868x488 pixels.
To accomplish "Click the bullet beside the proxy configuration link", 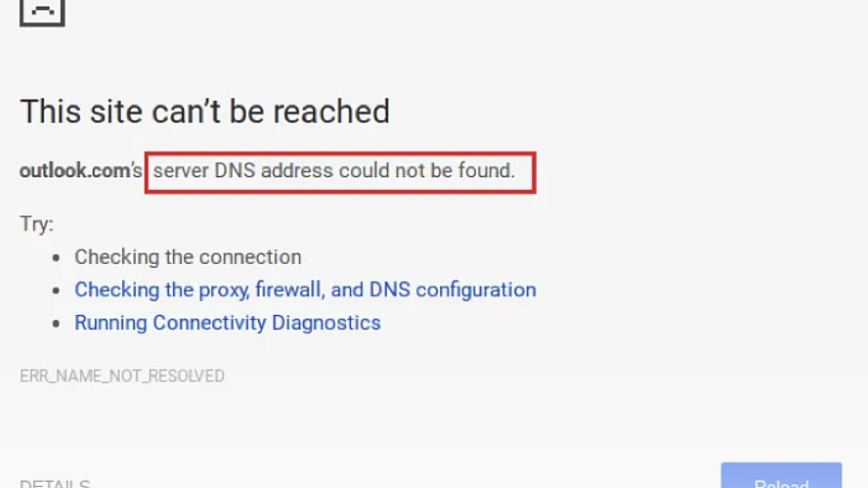I will (x=56, y=290).
